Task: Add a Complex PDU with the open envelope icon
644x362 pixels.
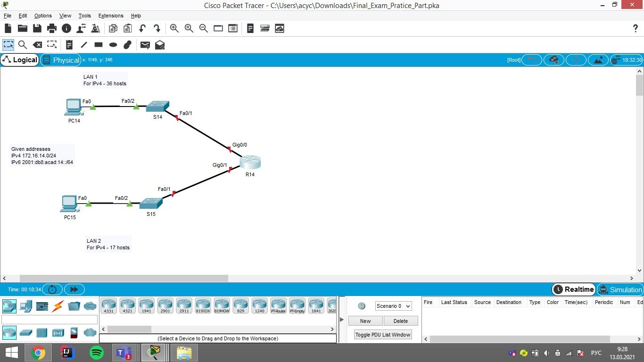Action: (x=160, y=45)
